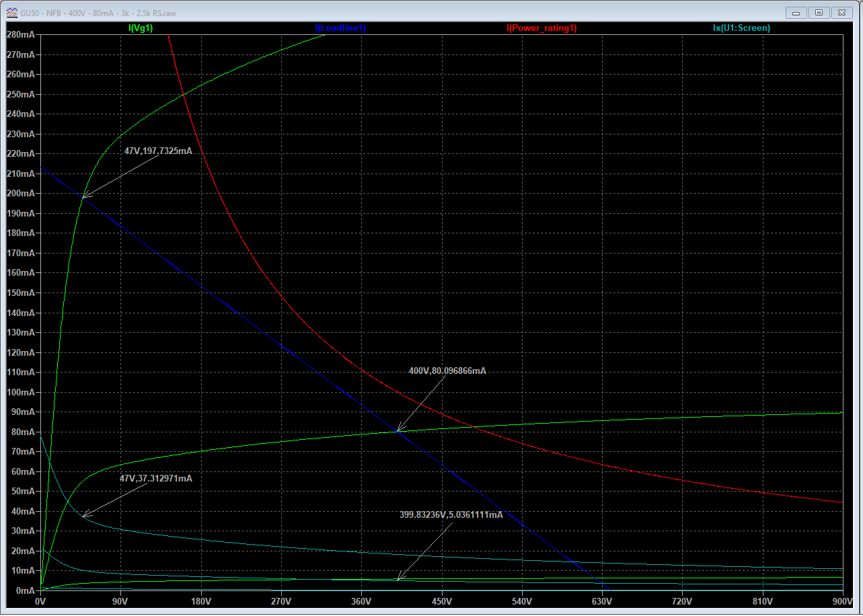
Task: Click the 280mA label on vertical axis
Action: (x=21, y=34)
